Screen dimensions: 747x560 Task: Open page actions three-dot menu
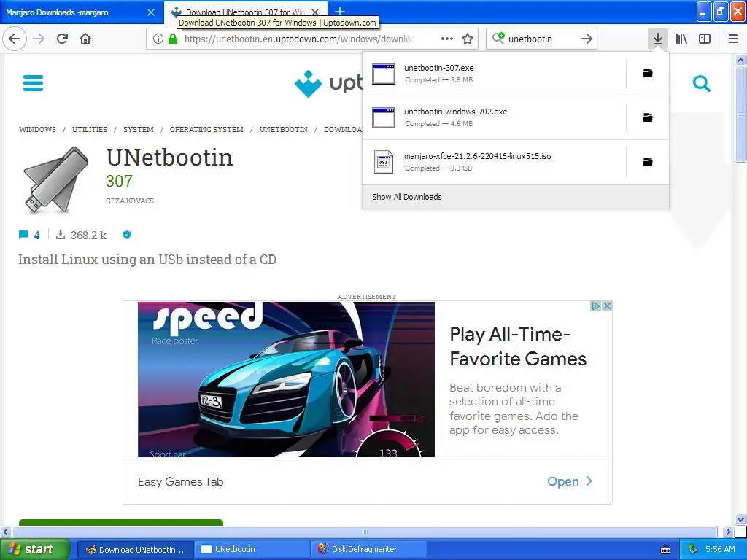pyautogui.click(x=447, y=39)
